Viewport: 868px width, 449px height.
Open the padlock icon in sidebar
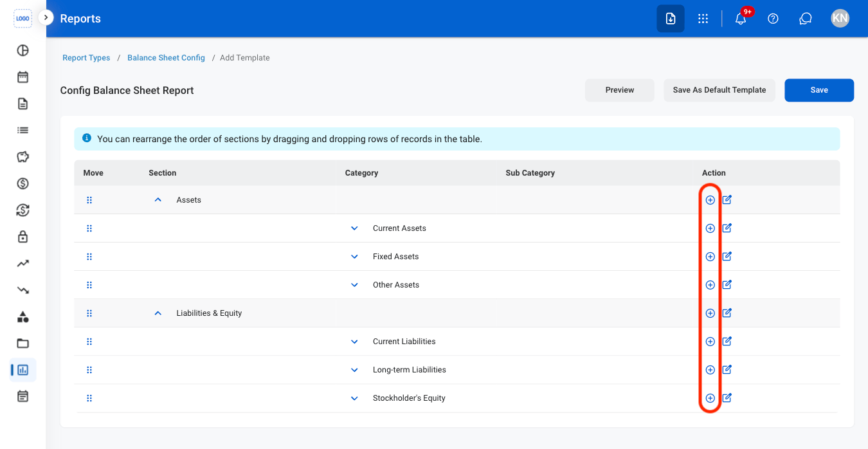point(23,237)
